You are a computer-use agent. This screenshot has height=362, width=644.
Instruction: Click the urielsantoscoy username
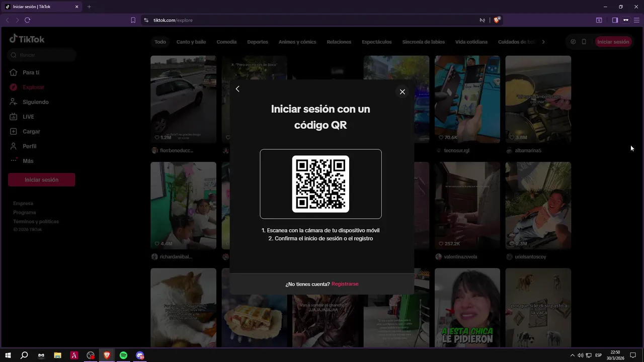[530, 257]
